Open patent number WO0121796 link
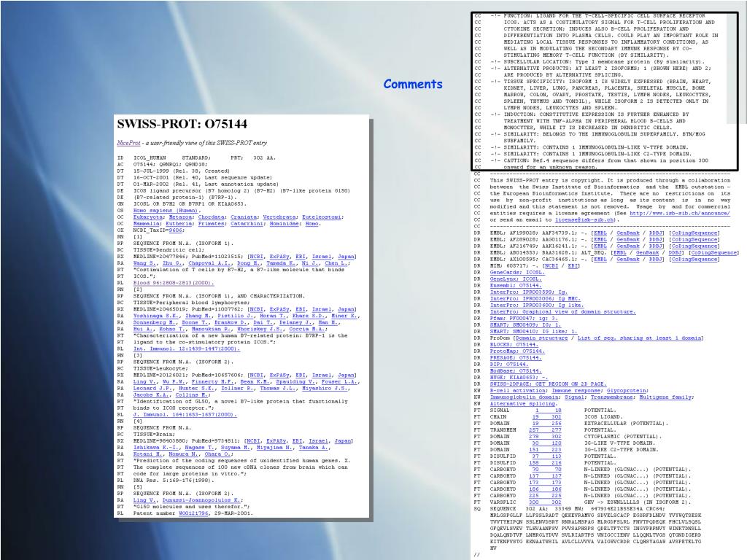 [x=193, y=514]
